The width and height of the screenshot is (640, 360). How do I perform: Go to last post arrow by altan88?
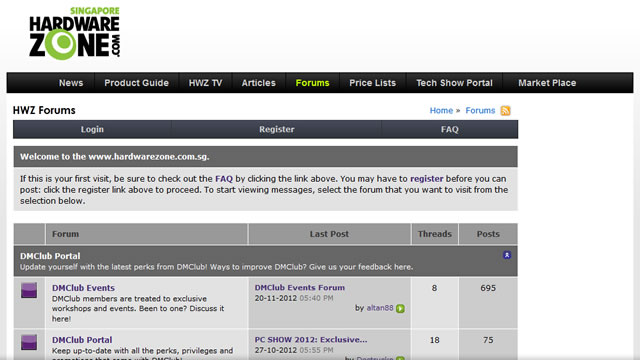pos(400,309)
